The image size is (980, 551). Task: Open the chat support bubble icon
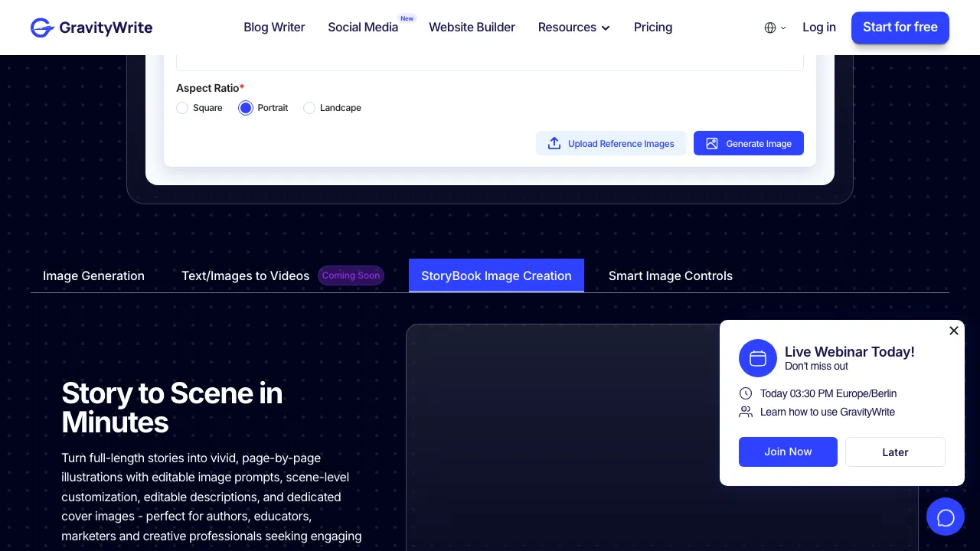[946, 517]
